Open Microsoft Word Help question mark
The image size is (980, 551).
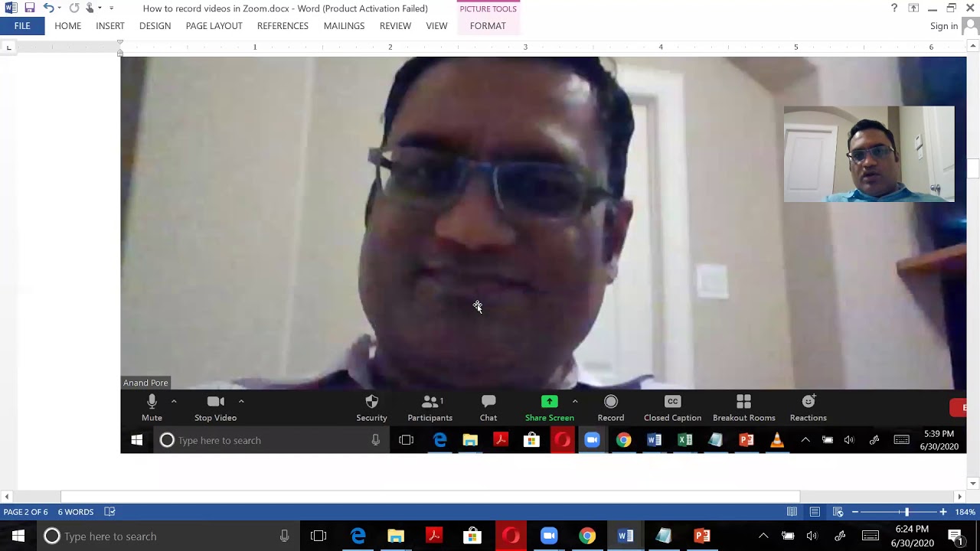[x=894, y=8]
